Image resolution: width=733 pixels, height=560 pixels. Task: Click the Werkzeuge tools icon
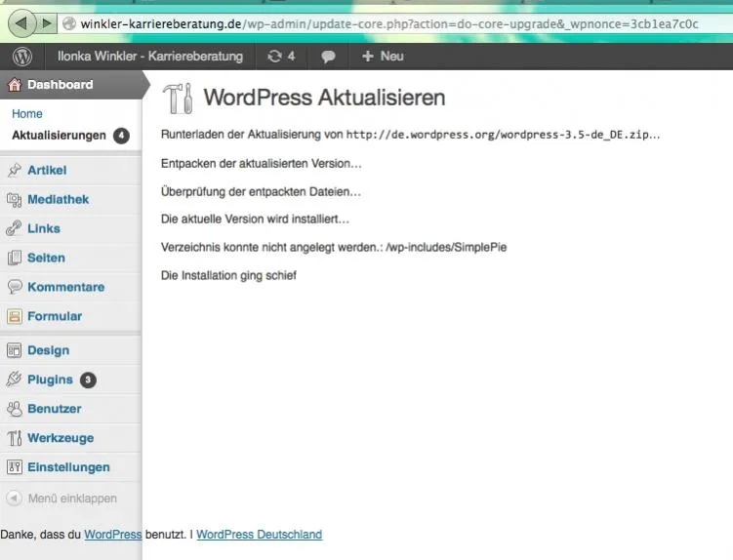[x=15, y=438]
